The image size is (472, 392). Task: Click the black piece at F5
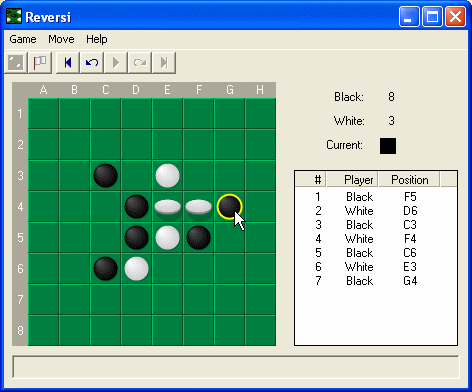tap(198, 237)
